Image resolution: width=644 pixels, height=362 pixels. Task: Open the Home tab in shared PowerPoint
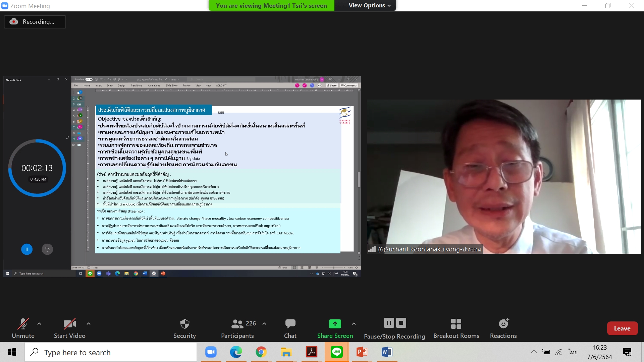click(x=87, y=85)
